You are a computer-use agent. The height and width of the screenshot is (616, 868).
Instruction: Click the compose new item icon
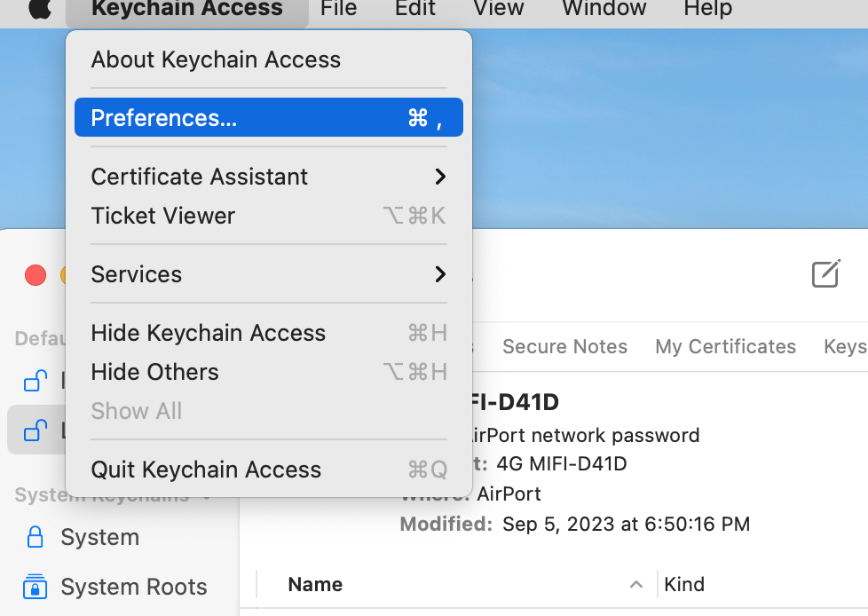[x=826, y=273]
